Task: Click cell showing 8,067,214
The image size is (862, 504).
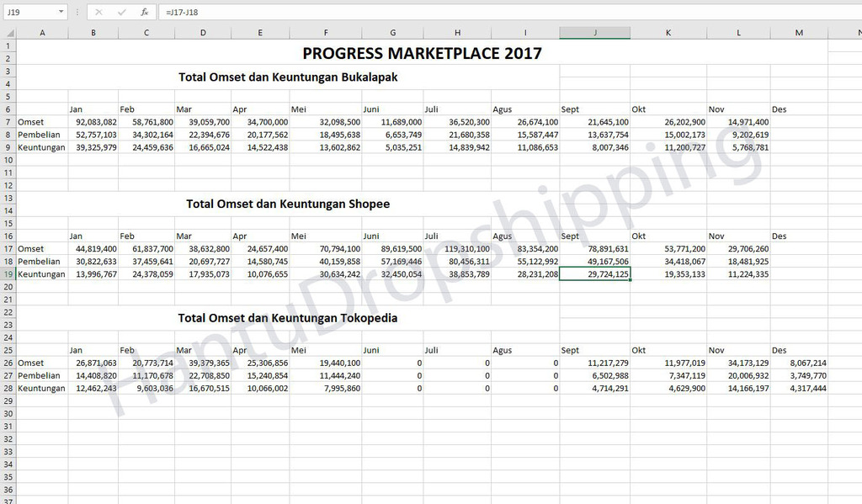Action: [799, 363]
